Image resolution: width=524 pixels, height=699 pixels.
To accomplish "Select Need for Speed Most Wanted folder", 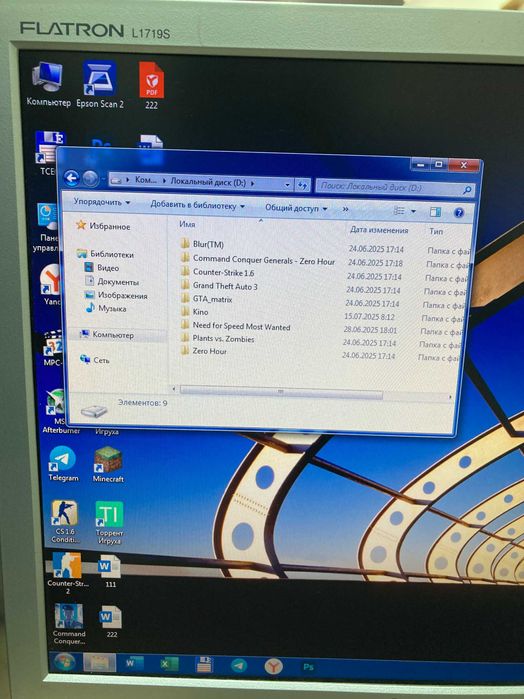I will [x=235, y=326].
